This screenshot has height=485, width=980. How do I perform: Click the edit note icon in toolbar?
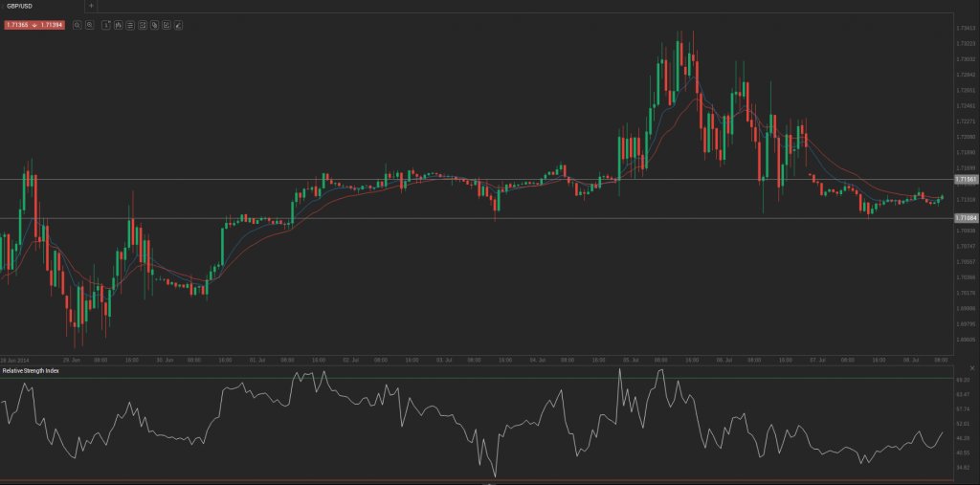pos(167,25)
